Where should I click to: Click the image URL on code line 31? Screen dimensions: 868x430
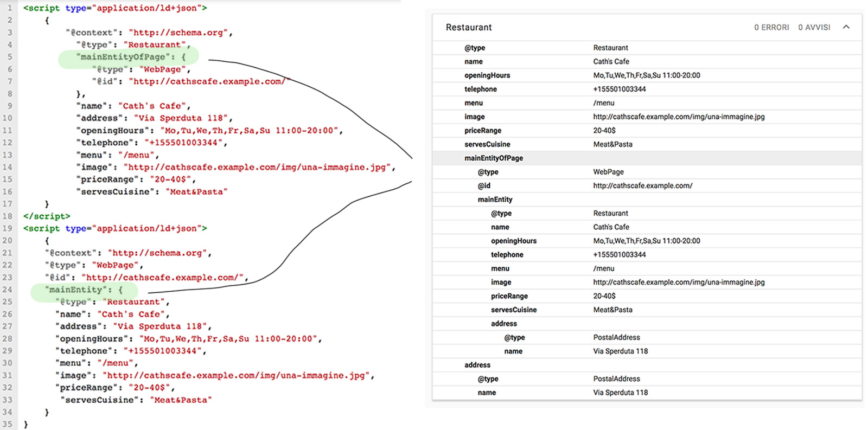tap(236, 375)
